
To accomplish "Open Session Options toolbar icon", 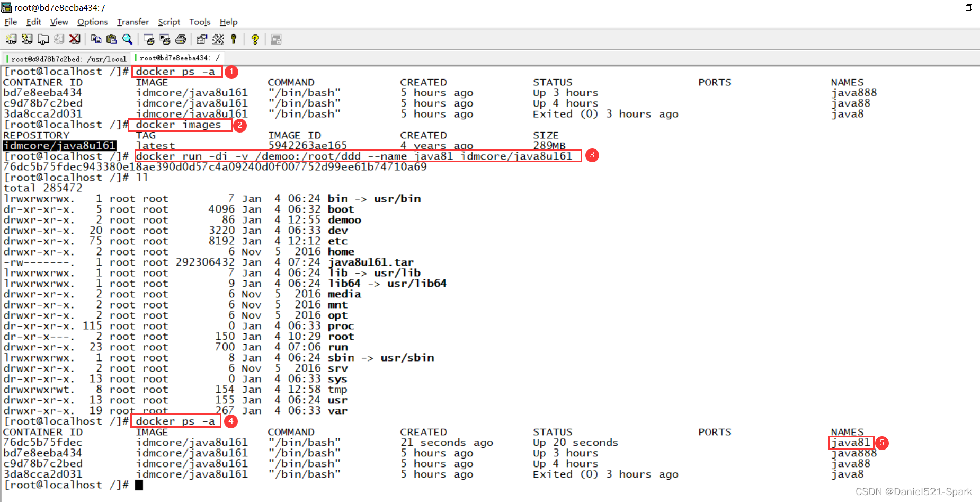I will [x=202, y=39].
